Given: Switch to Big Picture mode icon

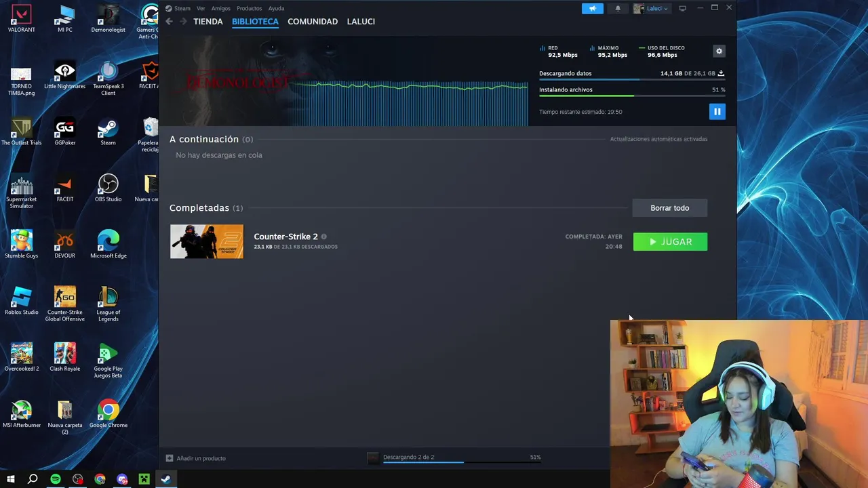Looking at the screenshot, I should pos(683,8).
